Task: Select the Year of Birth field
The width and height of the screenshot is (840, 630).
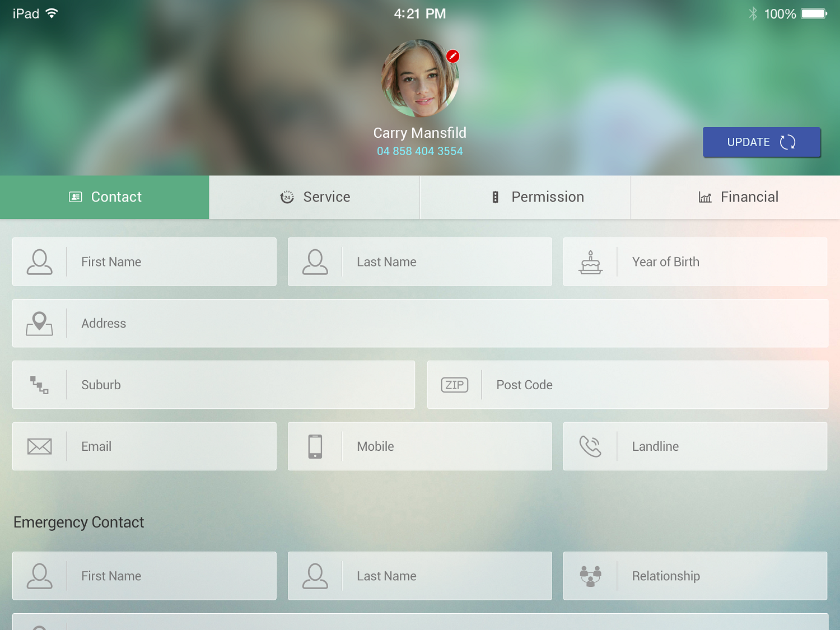Action: click(x=696, y=262)
